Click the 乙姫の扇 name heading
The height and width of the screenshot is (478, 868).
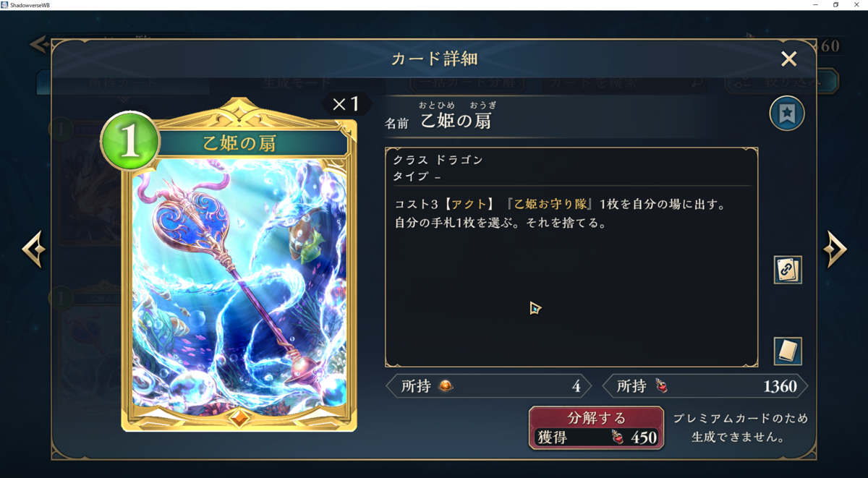pos(456,121)
